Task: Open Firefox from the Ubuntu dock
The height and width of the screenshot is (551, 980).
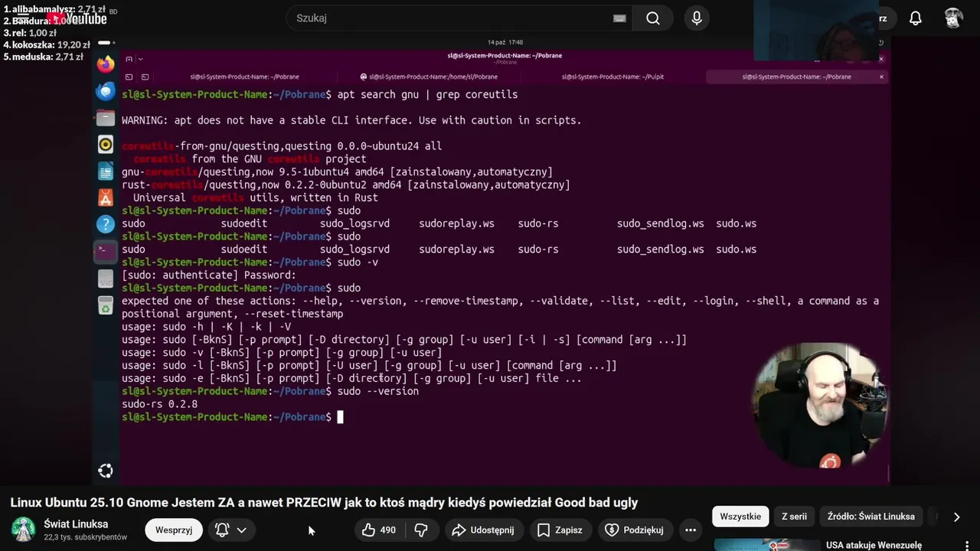Action: tap(106, 64)
